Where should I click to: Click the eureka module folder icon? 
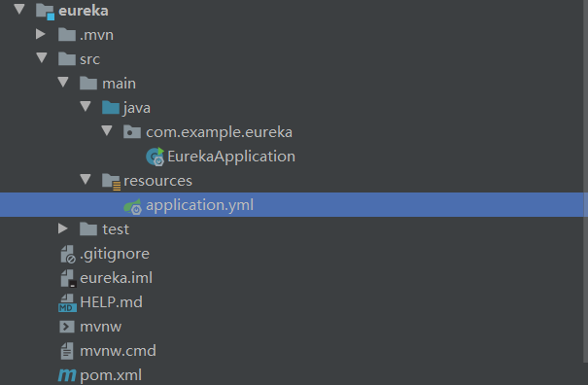click(x=46, y=11)
